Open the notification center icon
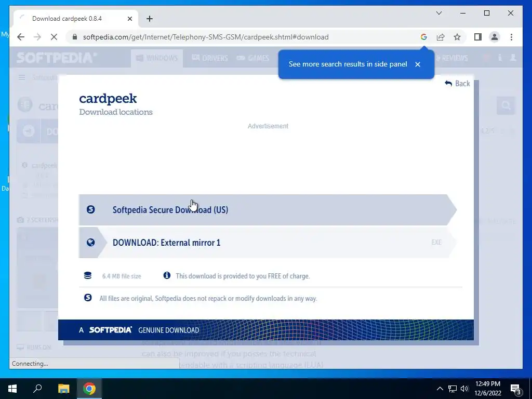 [x=515, y=389]
